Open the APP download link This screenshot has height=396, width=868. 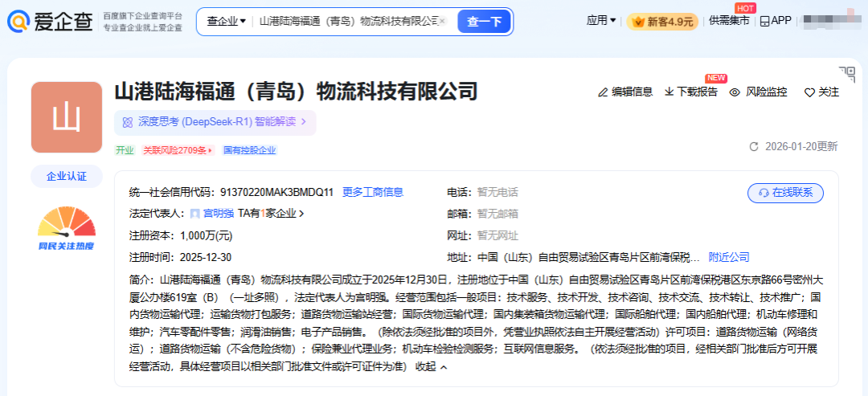pyautogui.click(x=776, y=21)
